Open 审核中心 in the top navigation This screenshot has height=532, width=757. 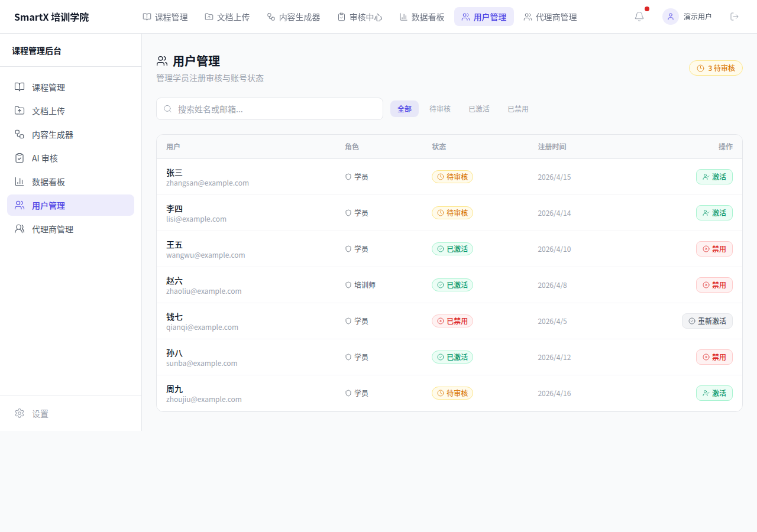(x=360, y=17)
